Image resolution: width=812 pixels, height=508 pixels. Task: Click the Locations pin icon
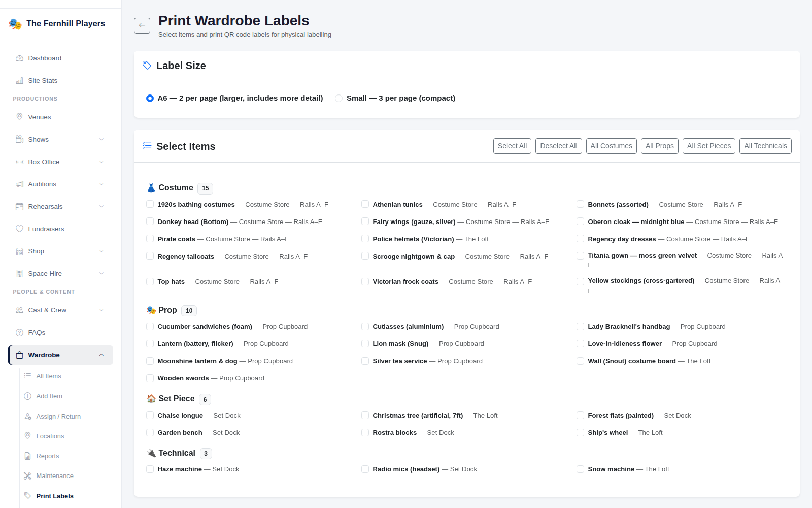point(28,436)
